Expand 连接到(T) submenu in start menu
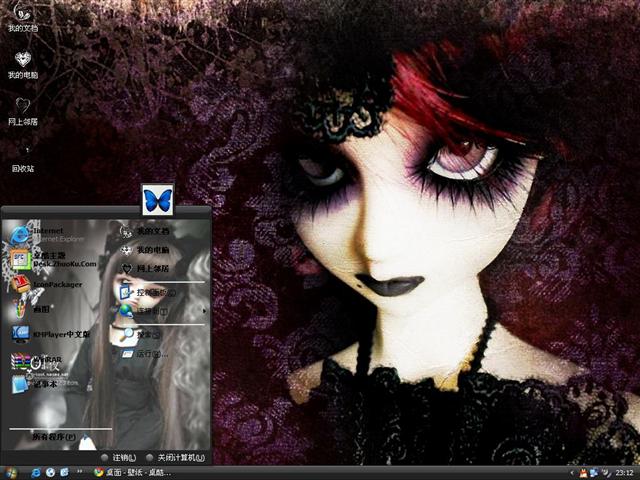 pos(162,311)
